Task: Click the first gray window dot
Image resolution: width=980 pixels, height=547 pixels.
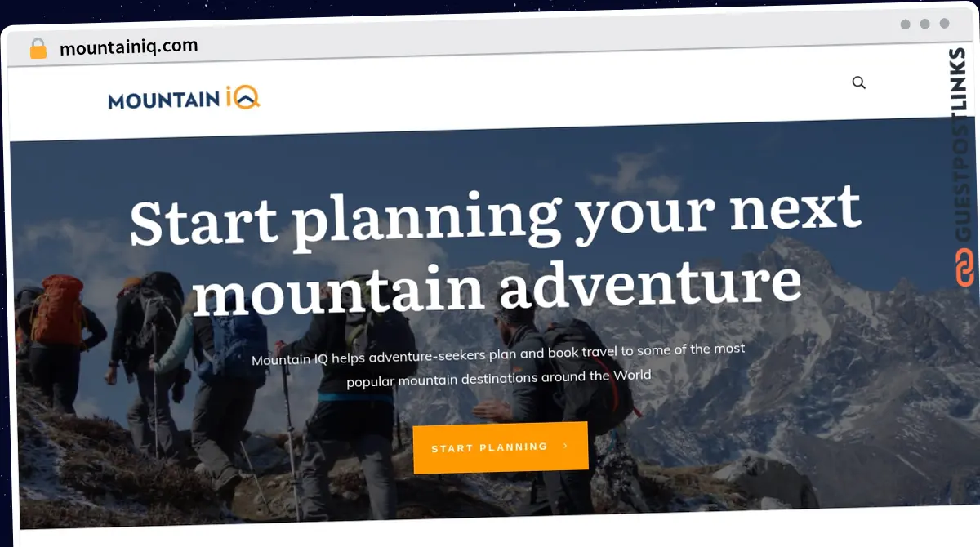Action: pyautogui.click(x=905, y=24)
